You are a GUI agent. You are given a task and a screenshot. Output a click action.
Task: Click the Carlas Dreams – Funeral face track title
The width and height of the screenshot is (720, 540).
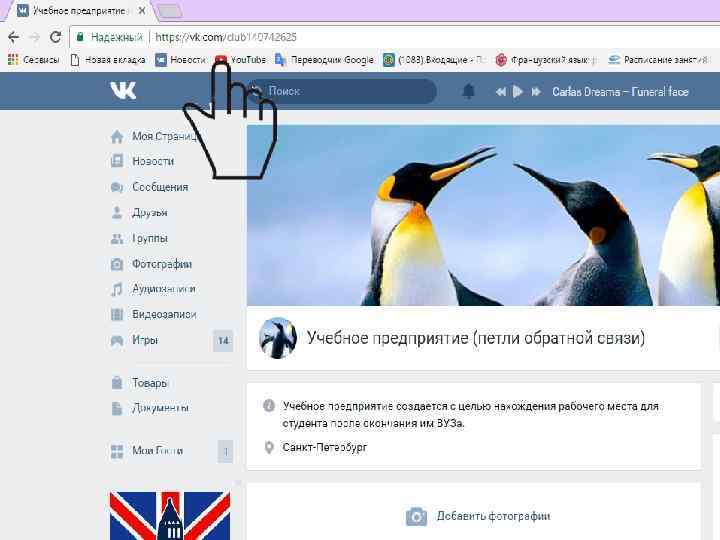pyautogui.click(x=620, y=92)
